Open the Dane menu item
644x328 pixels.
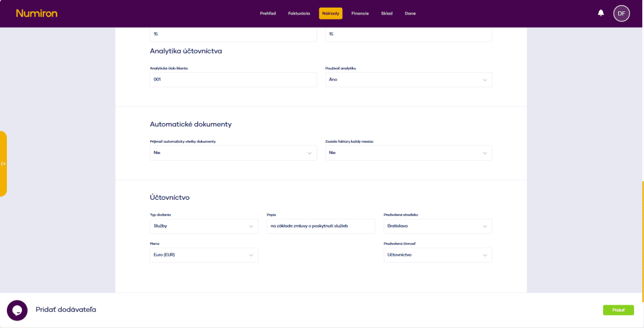(410, 13)
